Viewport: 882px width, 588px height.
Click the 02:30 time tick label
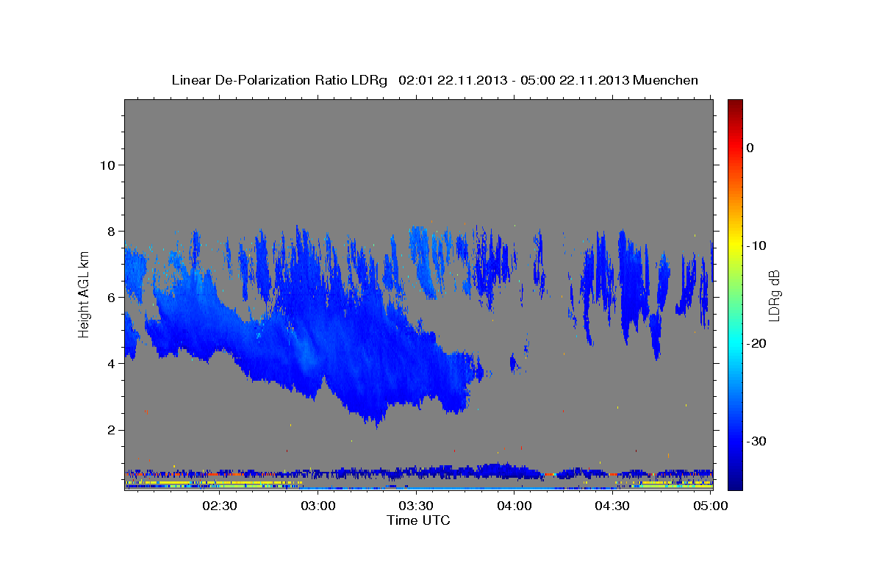(220, 506)
